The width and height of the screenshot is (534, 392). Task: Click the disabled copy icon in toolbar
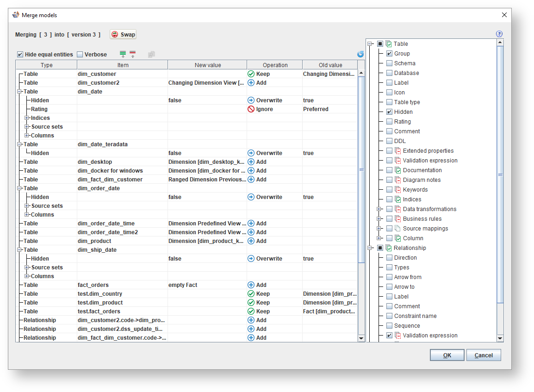tap(152, 54)
